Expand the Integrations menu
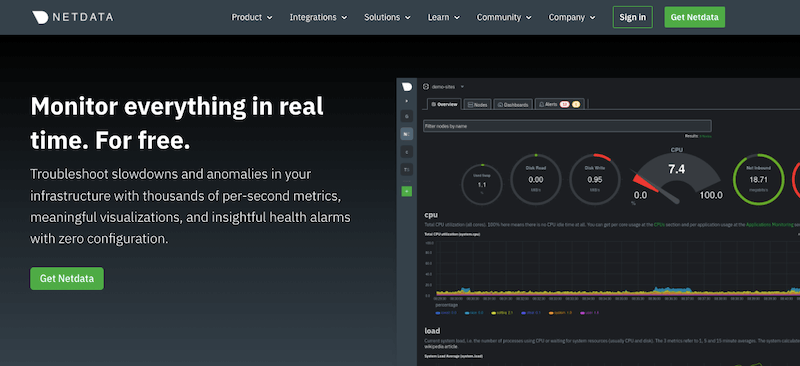This screenshot has width=800, height=366. [318, 17]
